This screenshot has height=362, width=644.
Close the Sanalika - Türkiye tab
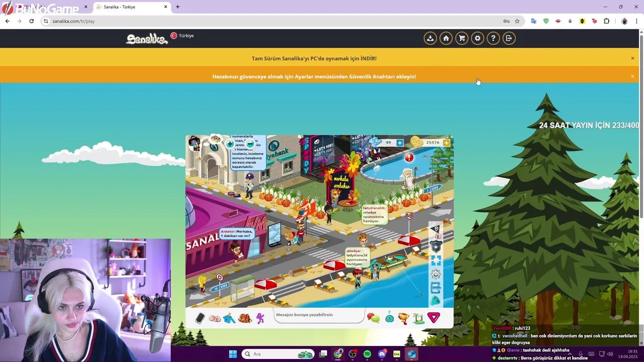coord(166,7)
